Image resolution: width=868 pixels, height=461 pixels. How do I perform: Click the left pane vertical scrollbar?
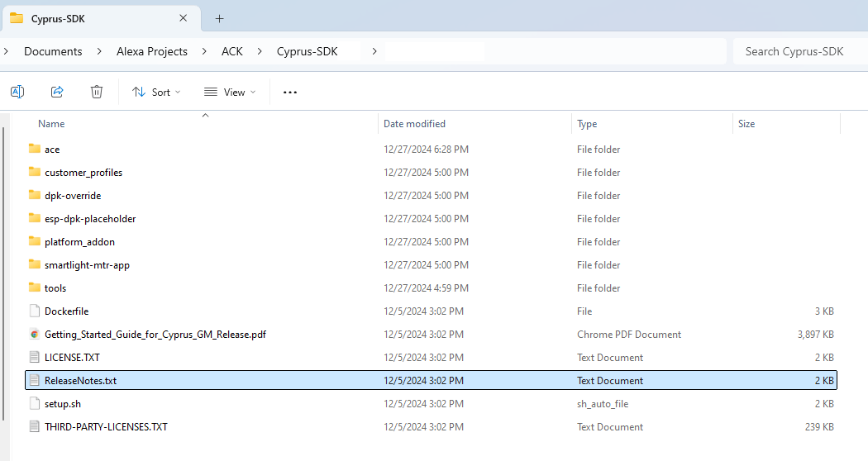3,274
